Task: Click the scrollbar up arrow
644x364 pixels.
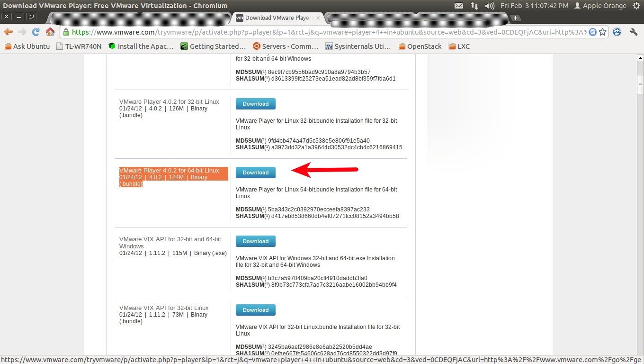Action: 640,58
